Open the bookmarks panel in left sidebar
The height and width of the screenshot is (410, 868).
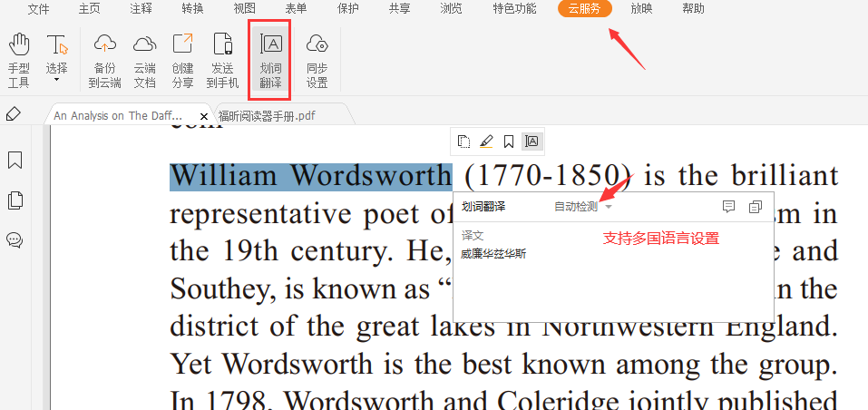point(15,161)
